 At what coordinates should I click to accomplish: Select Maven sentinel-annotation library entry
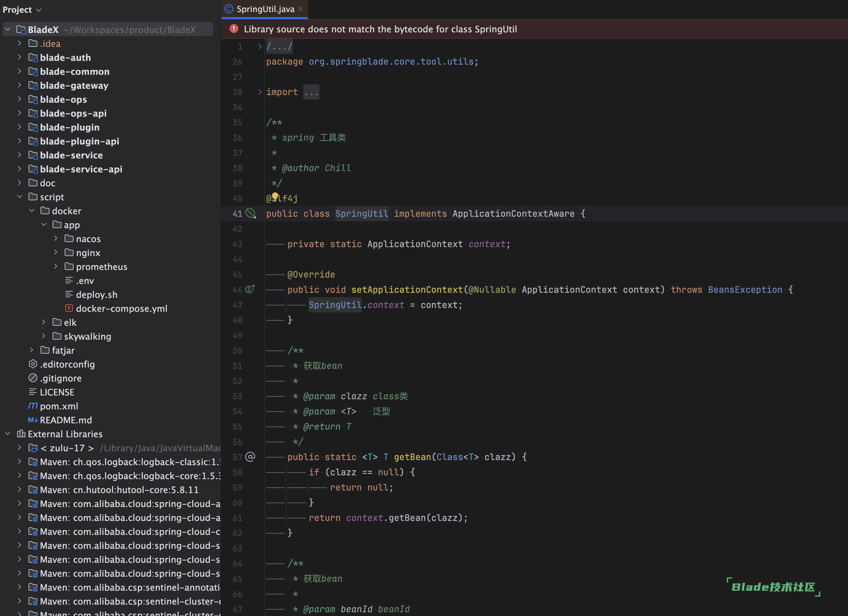[130, 587]
